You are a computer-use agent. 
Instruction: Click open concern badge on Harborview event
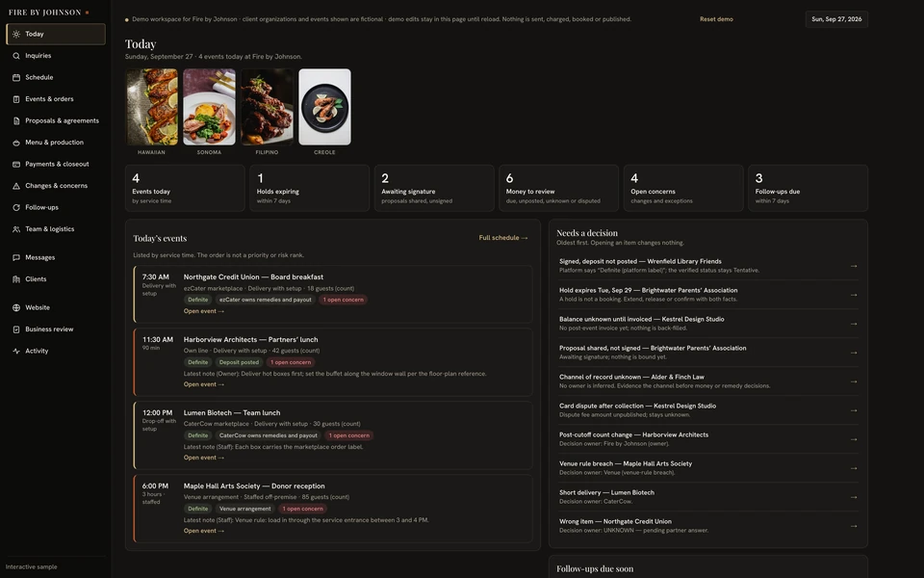(x=291, y=363)
